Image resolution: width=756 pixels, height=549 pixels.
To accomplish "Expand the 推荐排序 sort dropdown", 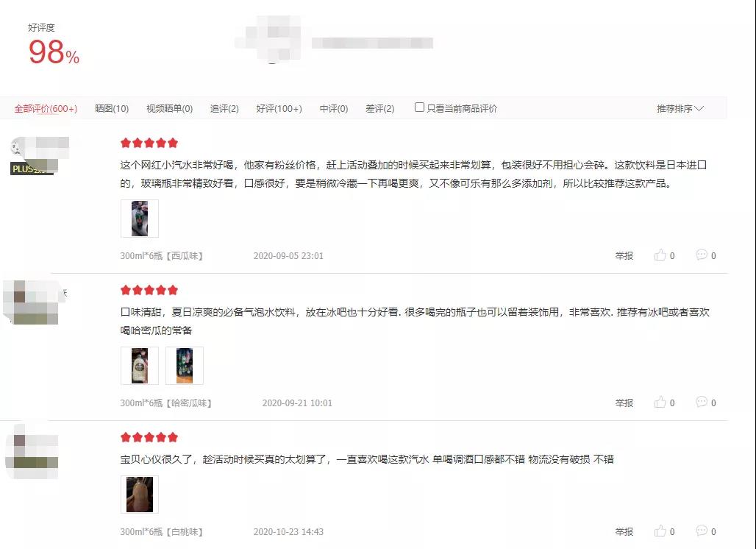I will click(680, 108).
